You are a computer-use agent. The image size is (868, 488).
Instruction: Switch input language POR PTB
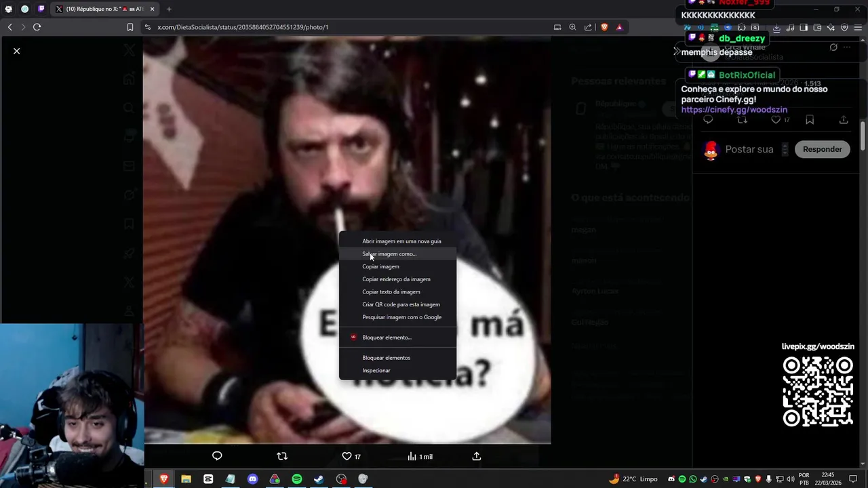pyautogui.click(x=804, y=479)
